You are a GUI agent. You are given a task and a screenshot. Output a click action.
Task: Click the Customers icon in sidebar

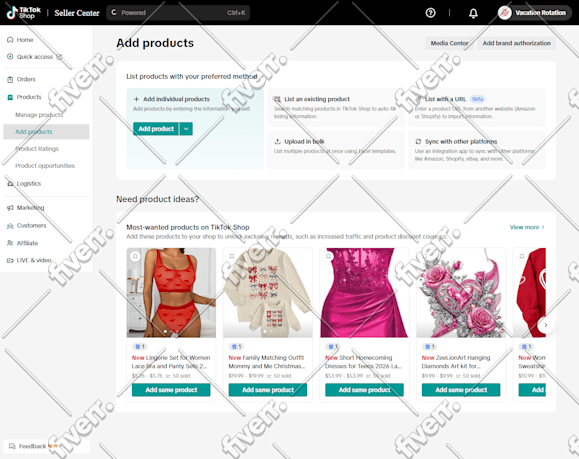10,226
